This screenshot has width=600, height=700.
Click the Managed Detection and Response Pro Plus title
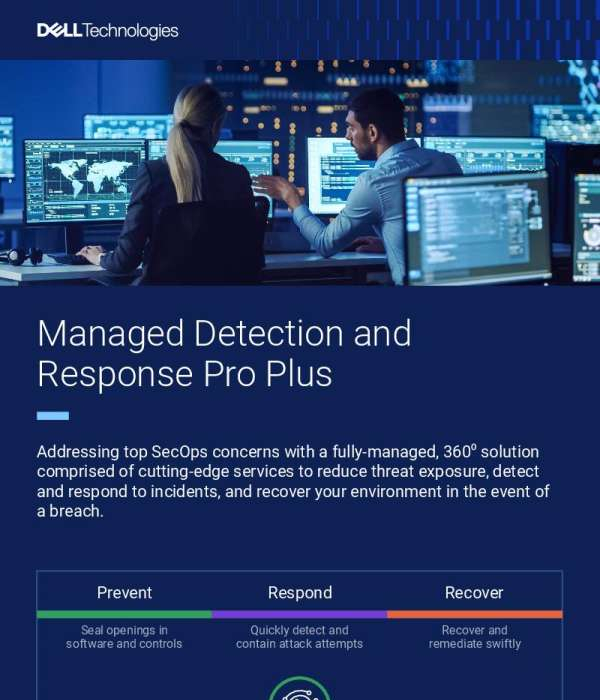224,353
